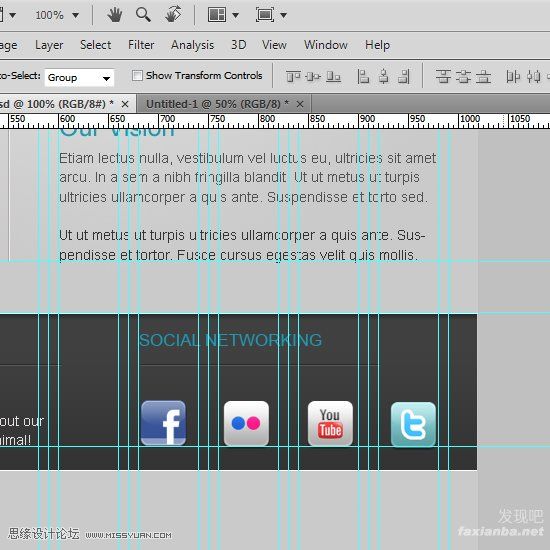The height and width of the screenshot is (550, 550).
Task: Open the 3D menu
Action: 239,45
